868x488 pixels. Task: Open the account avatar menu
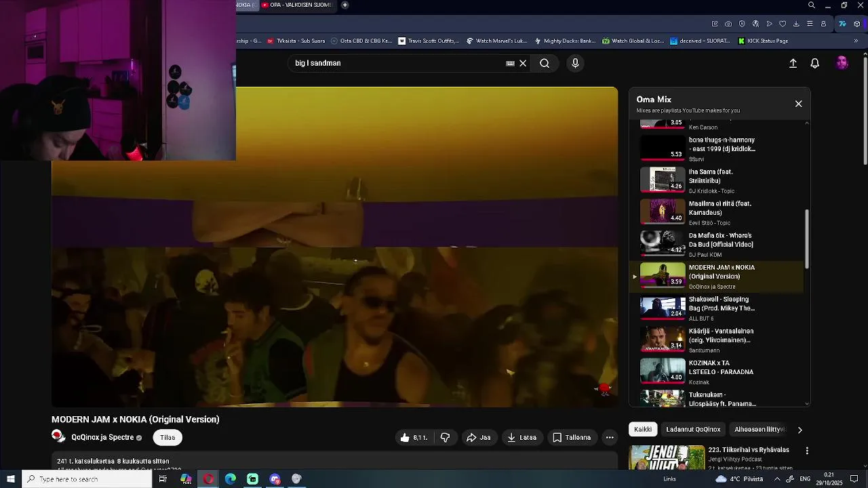[x=842, y=63]
